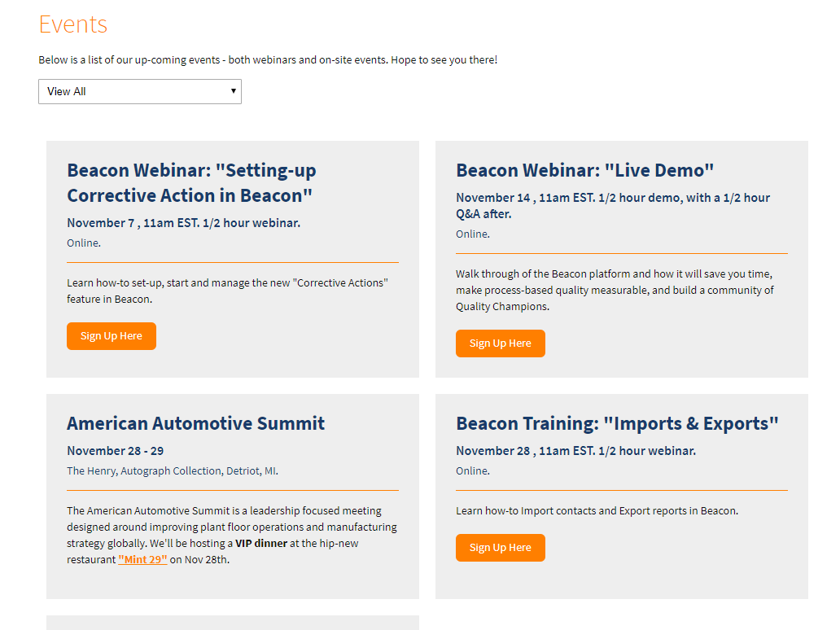
Task: Click the Corrective Actions feature description text
Action: [x=228, y=291]
